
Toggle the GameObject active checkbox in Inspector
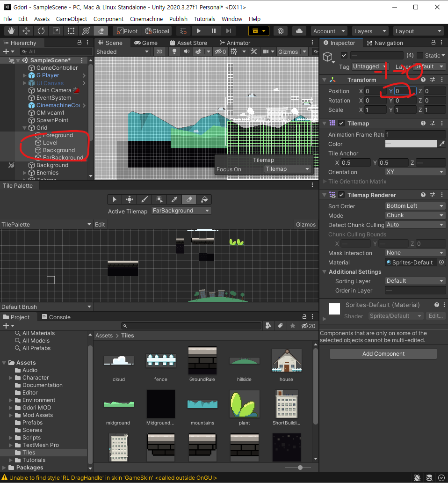click(x=344, y=55)
